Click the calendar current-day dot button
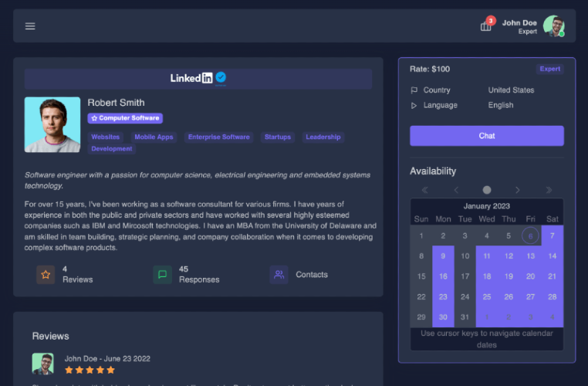The height and width of the screenshot is (386, 588). pyautogui.click(x=487, y=190)
